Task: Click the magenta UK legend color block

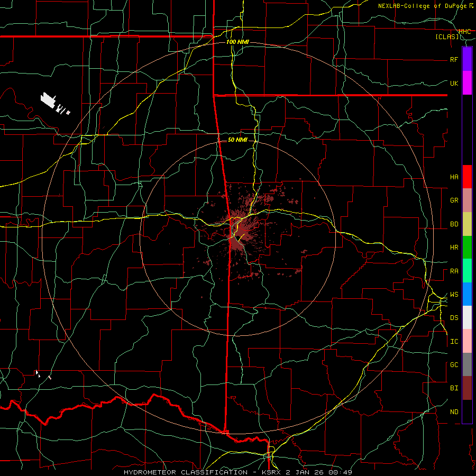Action: [x=467, y=83]
